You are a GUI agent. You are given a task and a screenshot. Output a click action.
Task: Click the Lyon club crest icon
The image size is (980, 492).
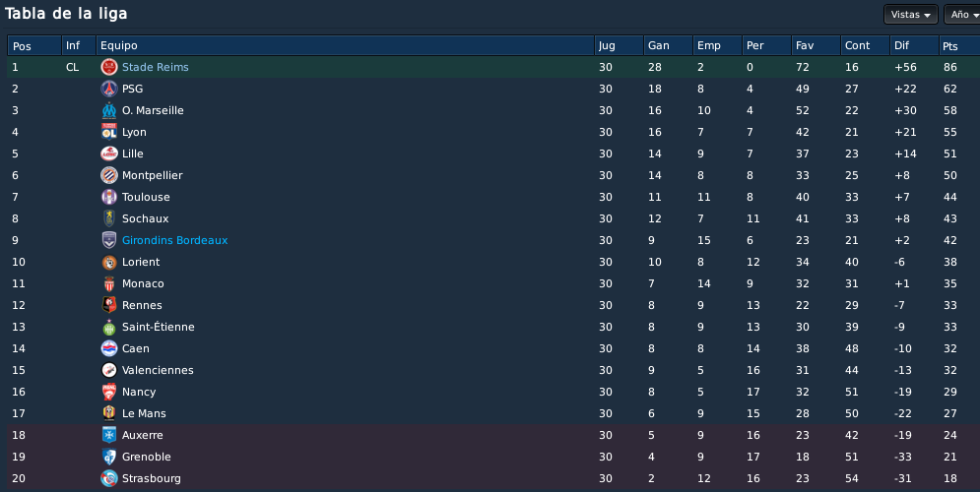[x=109, y=132]
